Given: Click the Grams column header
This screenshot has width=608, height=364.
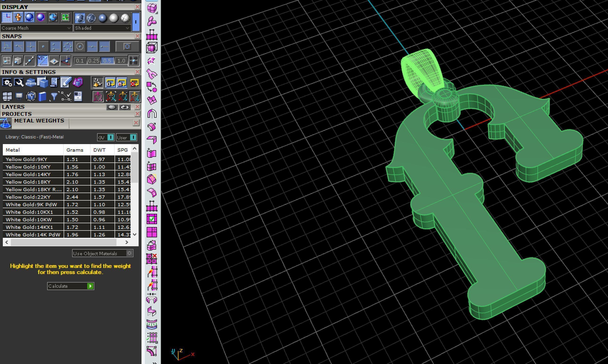Looking at the screenshot, I should 77,150.
